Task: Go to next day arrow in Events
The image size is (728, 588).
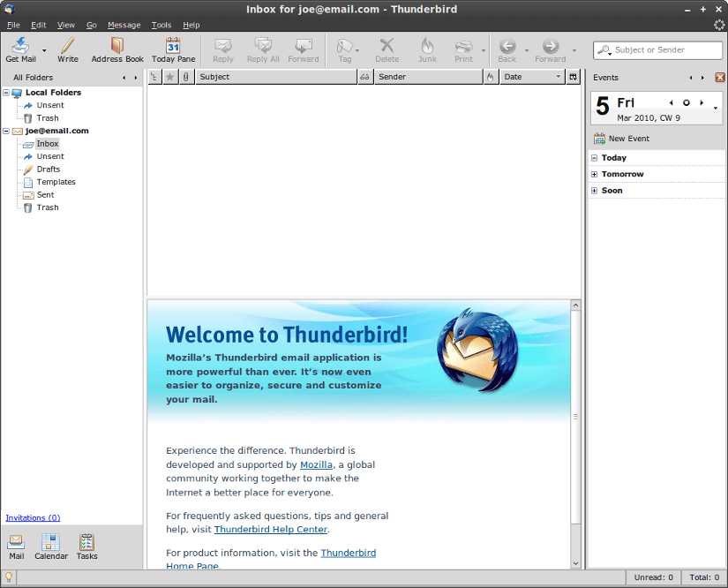Action: pos(702,102)
